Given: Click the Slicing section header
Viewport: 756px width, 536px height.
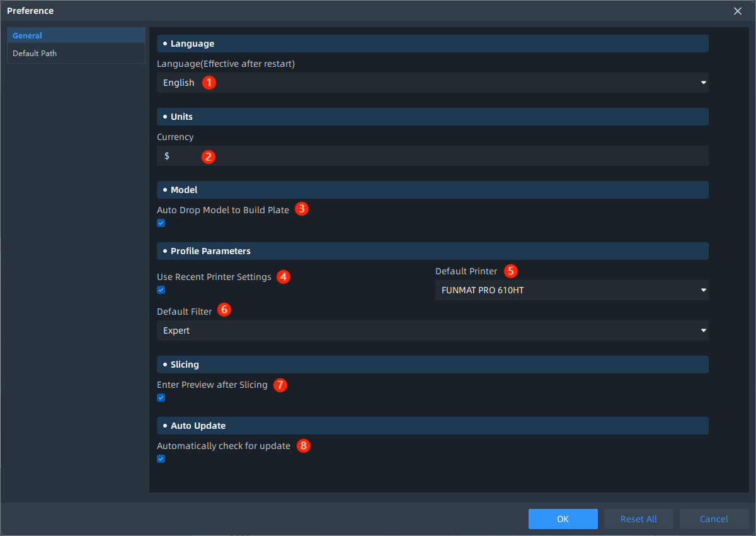Looking at the screenshot, I should pyautogui.click(x=432, y=364).
